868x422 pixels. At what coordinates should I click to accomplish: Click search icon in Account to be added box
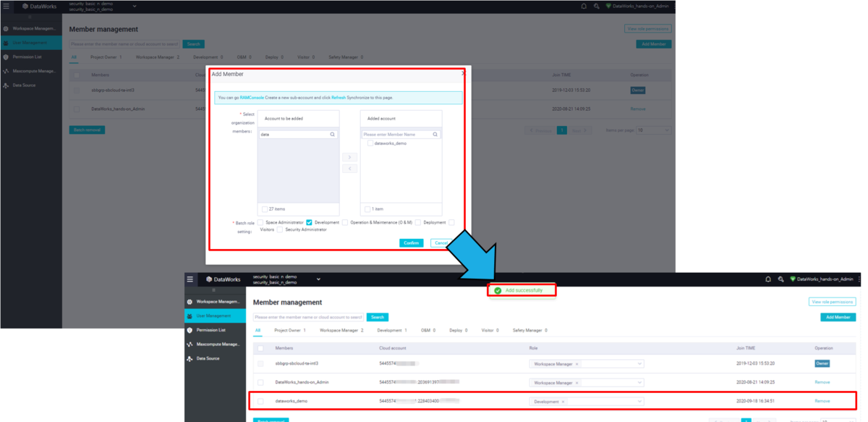pyautogui.click(x=332, y=135)
